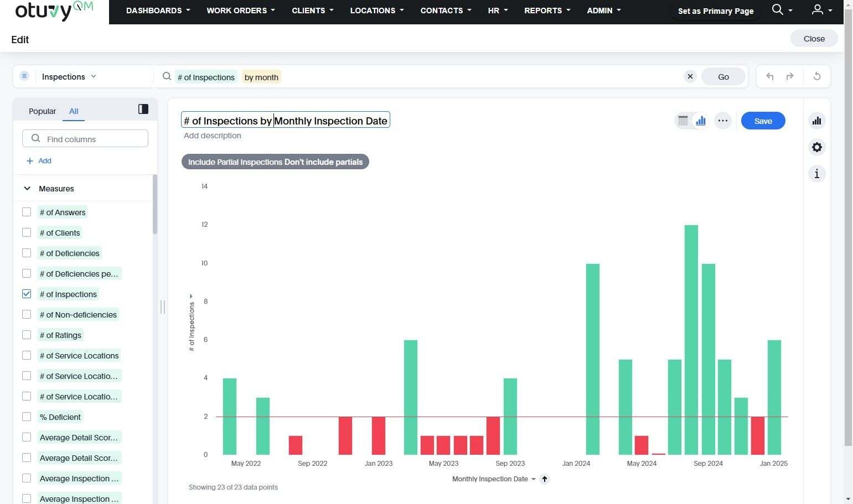This screenshot has height=504, width=853.
Task: Clear the search bar with X
Action: (x=690, y=76)
